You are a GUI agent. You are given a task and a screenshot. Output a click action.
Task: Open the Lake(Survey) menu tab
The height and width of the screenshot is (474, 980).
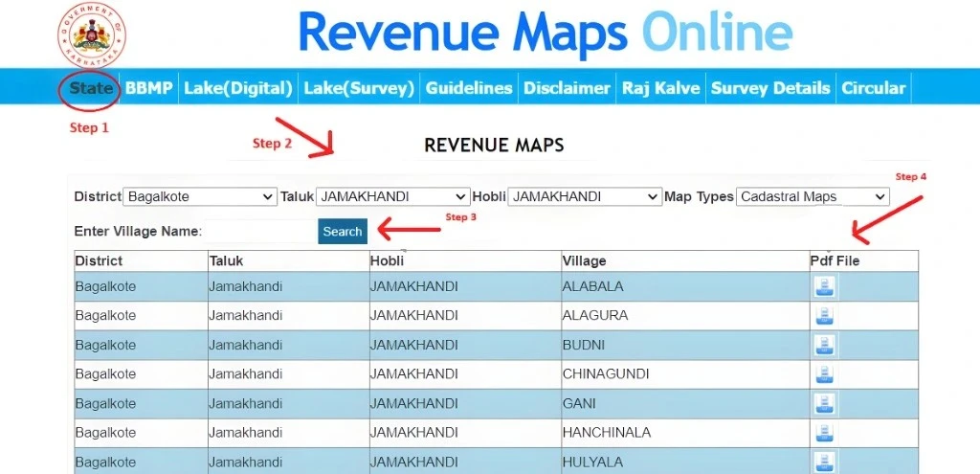point(360,88)
